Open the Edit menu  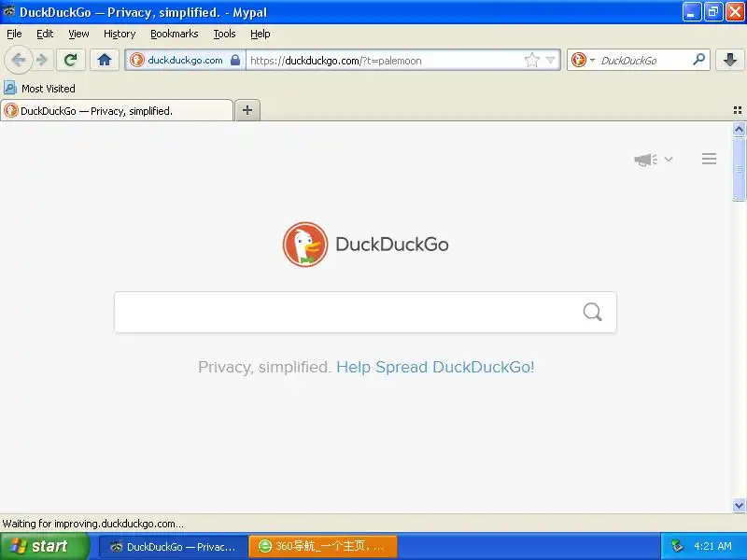coord(45,34)
